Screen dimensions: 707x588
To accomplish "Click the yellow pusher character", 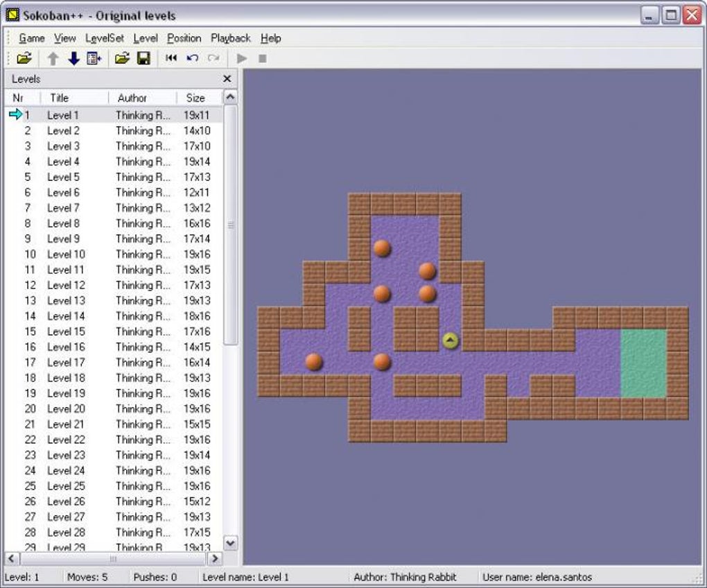I will pyautogui.click(x=450, y=341).
